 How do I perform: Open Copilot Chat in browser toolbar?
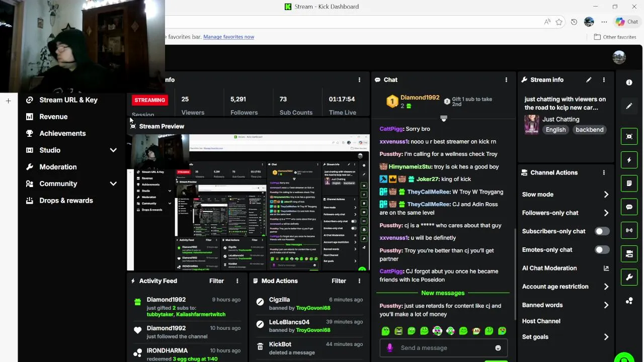click(x=627, y=22)
